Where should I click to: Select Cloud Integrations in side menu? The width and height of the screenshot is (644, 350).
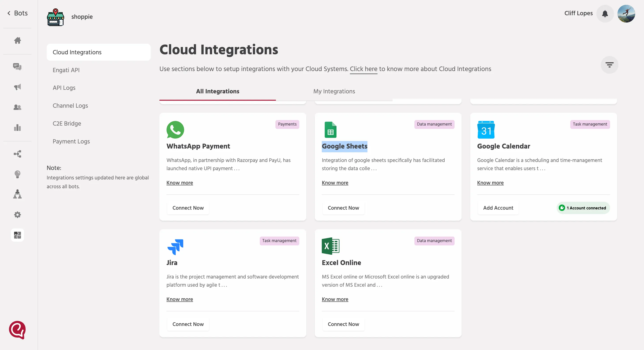99,52
